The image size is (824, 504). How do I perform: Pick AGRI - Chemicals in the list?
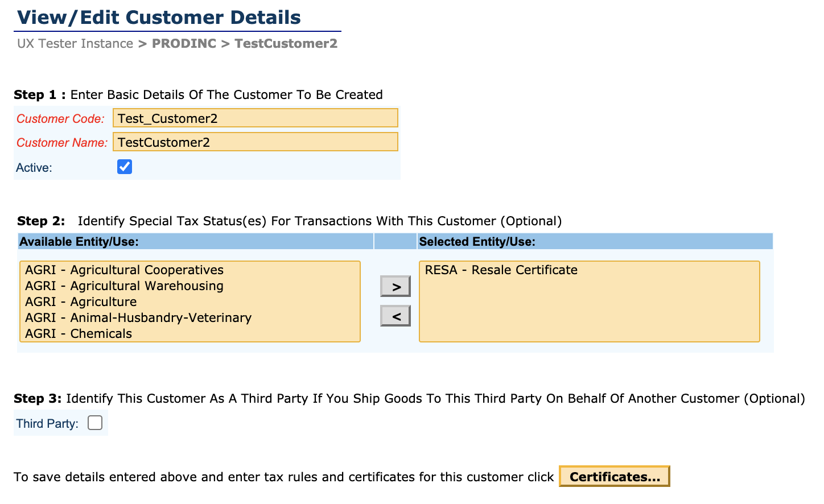79,333
